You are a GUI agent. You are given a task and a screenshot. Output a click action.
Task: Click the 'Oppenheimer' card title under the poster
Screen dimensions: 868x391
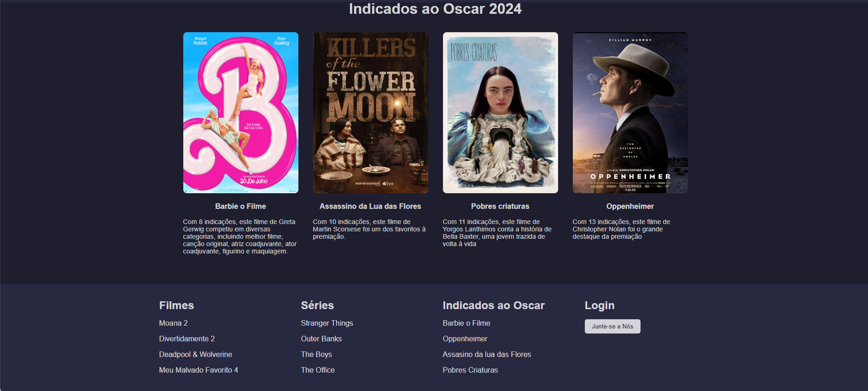pos(630,206)
